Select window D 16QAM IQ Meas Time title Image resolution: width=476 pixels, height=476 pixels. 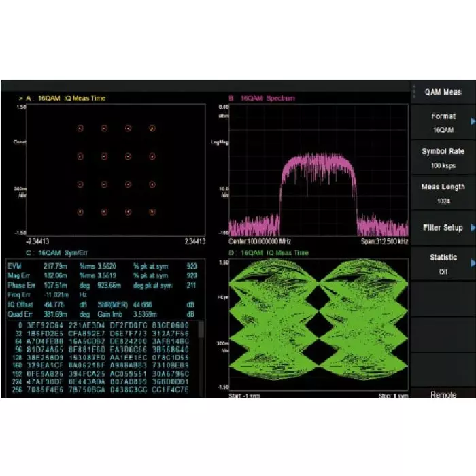269,253
